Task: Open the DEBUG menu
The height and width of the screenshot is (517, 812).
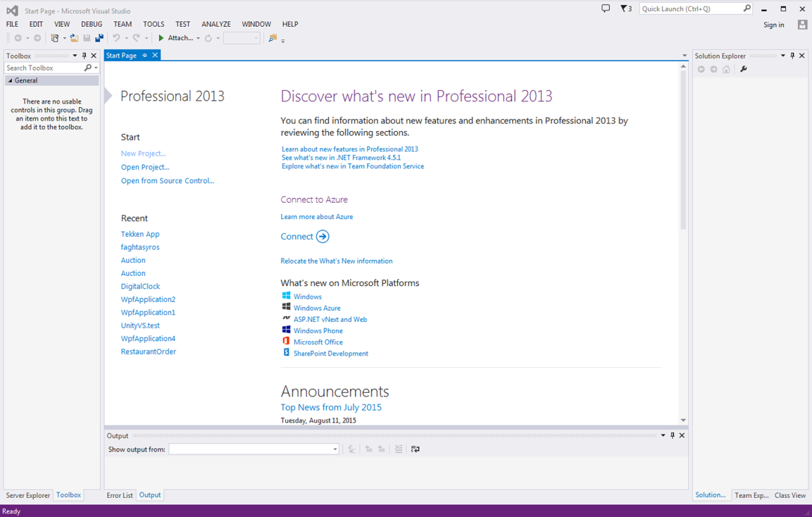Action: click(x=92, y=24)
